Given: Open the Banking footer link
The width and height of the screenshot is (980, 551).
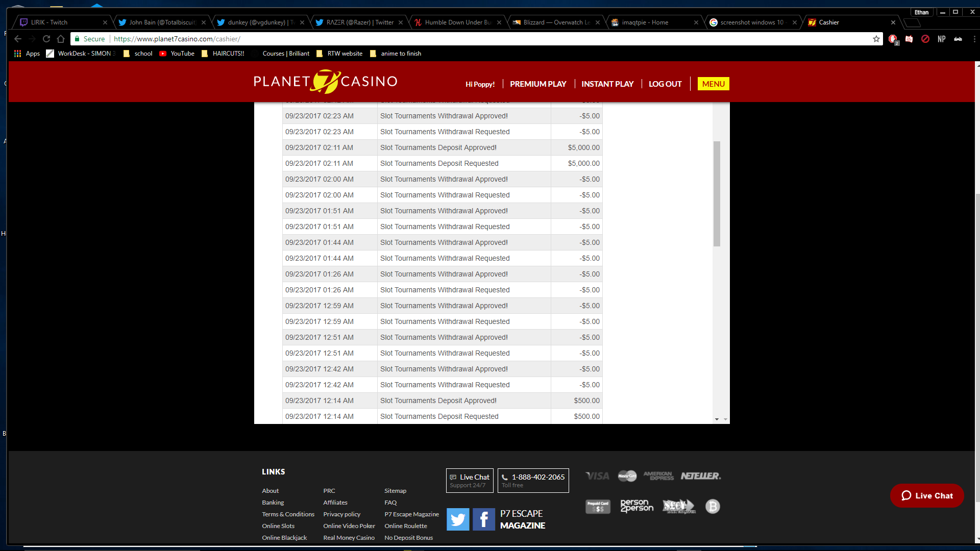Looking at the screenshot, I should coord(273,503).
